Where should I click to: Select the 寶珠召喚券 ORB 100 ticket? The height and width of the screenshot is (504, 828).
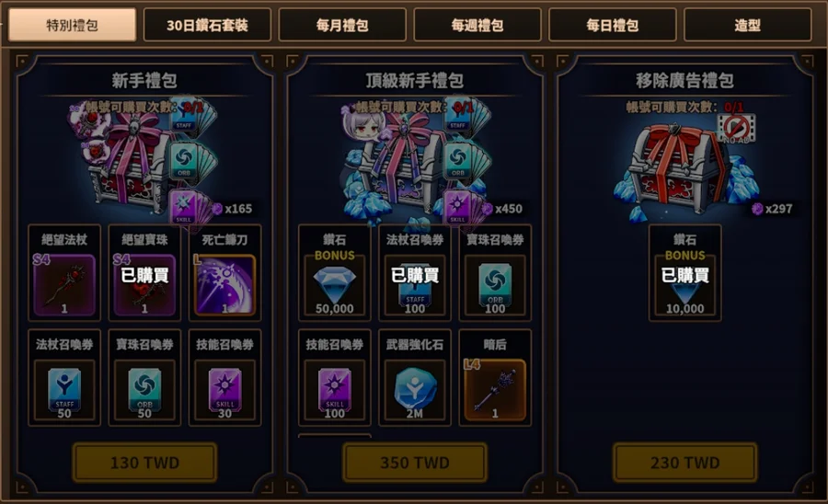point(495,285)
